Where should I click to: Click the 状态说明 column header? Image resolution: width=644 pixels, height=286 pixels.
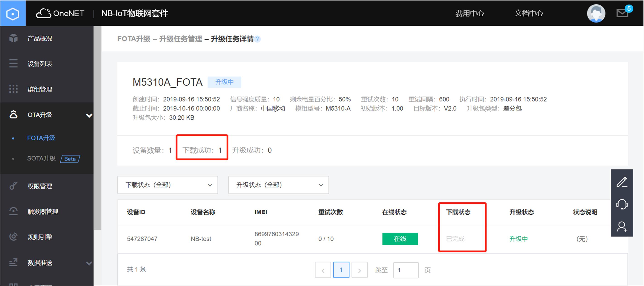pos(585,212)
